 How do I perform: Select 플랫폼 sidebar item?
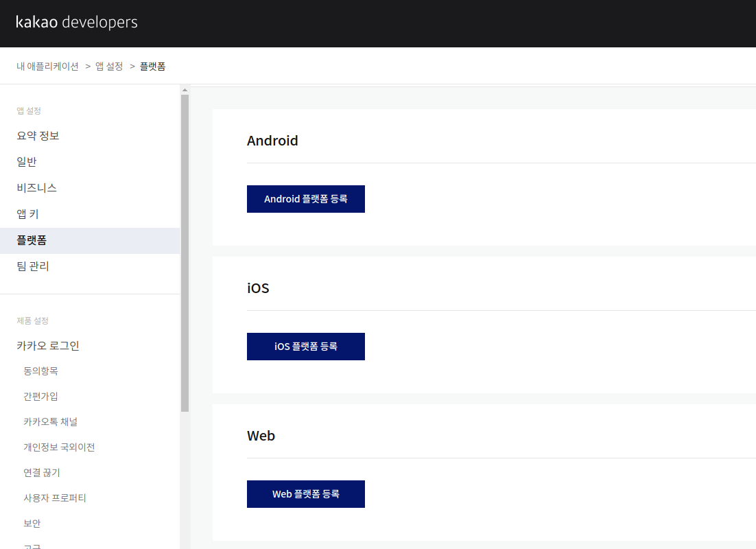[90, 241]
